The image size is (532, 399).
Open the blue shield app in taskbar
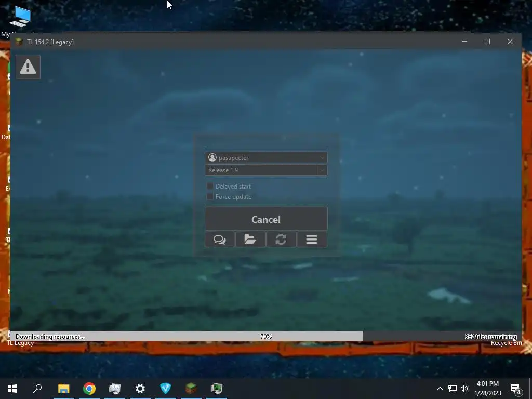point(166,389)
